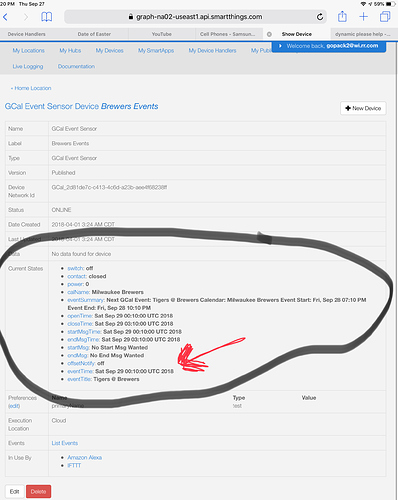The width and height of the screenshot is (398, 500).
Task: Close the Show Device tab
Action: pos(269,34)
